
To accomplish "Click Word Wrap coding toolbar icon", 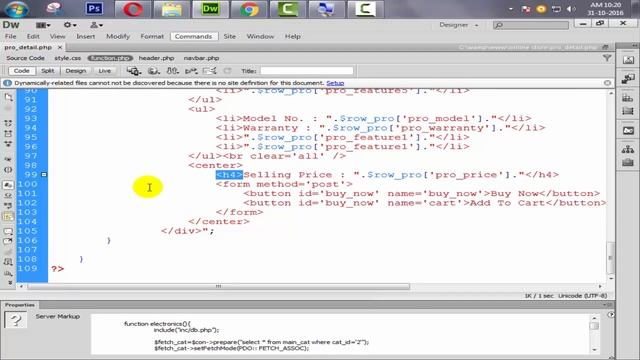I will (x=8, y=206).
